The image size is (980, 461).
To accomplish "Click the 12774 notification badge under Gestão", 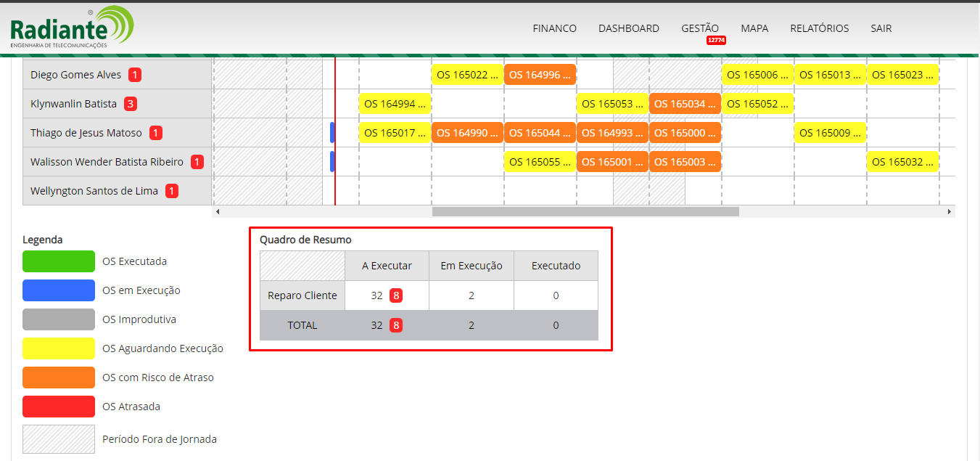I will coord(716,41).
